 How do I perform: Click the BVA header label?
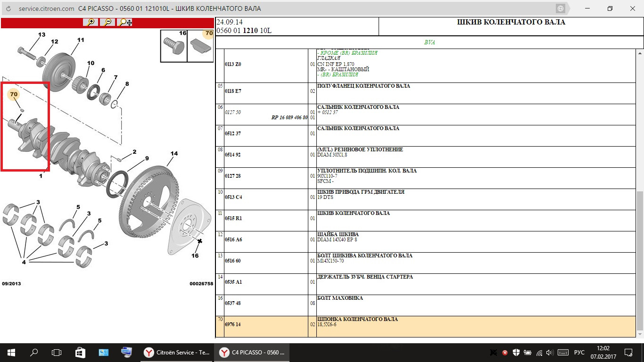tap(429, 42)
